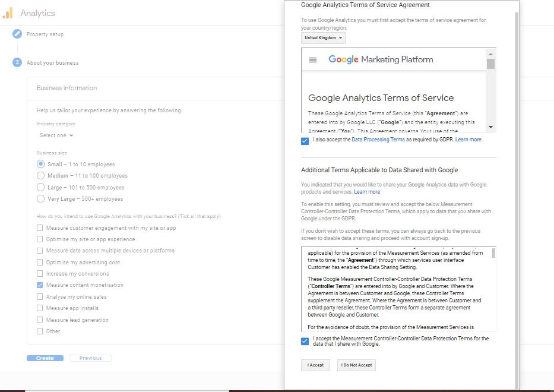Screen dimensions: 554x392
Task: Click the Previous button
Action: (x=90, y=358)
